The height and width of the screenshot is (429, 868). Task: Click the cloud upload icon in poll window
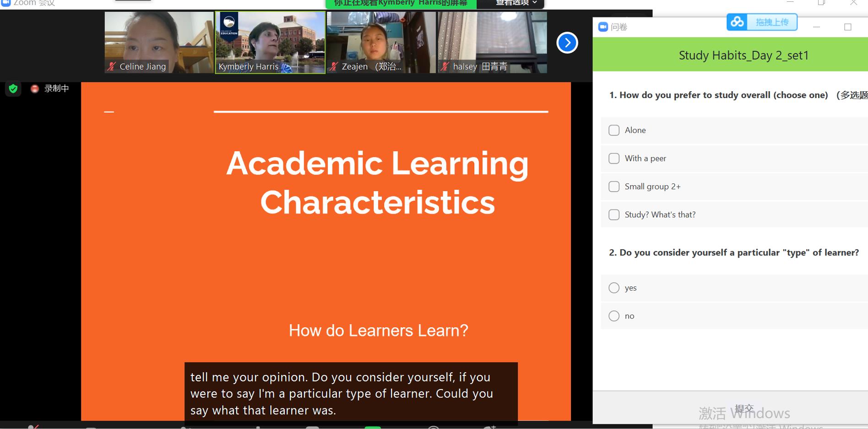pyautogui.click(x=737, y=22)
